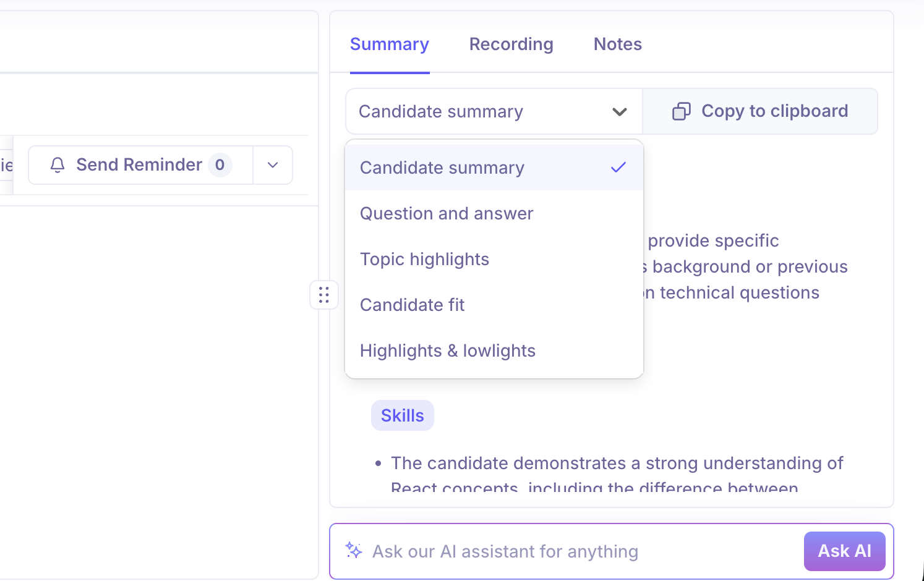This screenshot has height=581, width=924.
Task: Click the copy icon beside Copy to clipboard
Action: [x=681, y=111]
